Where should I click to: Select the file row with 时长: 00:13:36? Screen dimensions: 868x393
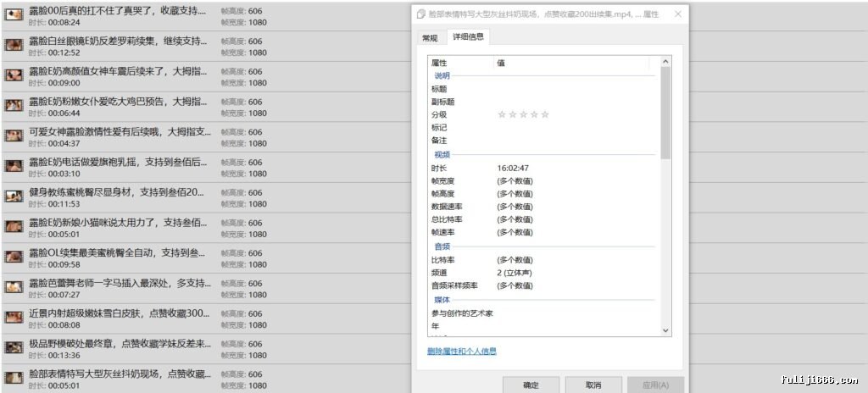click(x=205, y=349)
